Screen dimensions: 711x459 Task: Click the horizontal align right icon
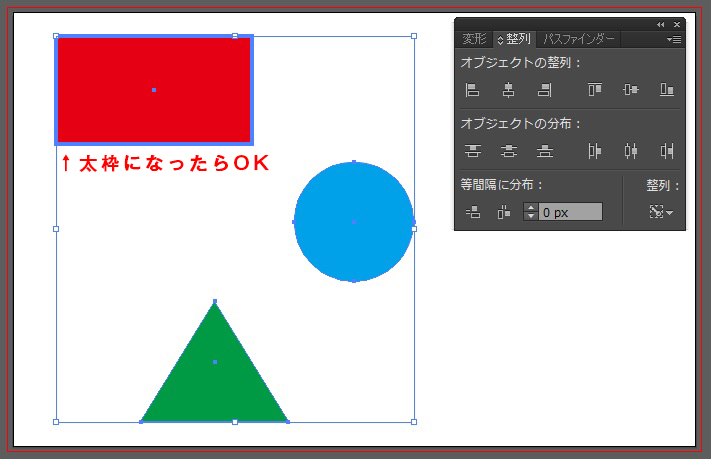[x=544, y=90]
